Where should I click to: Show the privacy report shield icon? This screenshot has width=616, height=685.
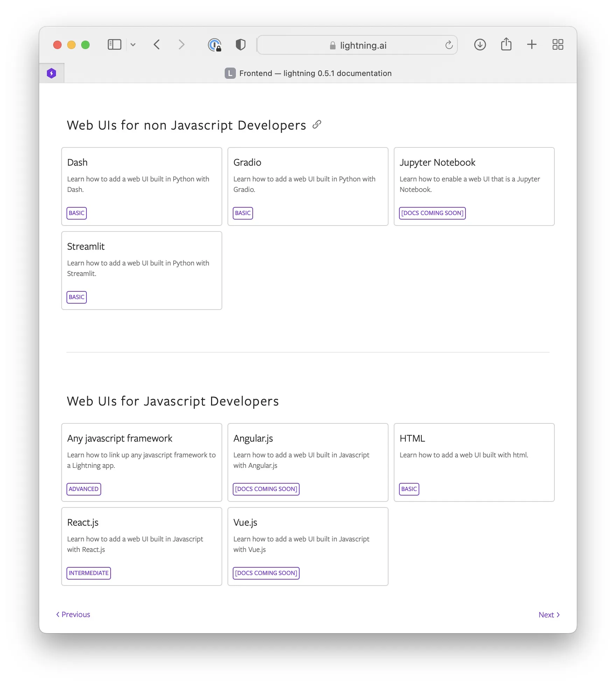tap(241, 45)
